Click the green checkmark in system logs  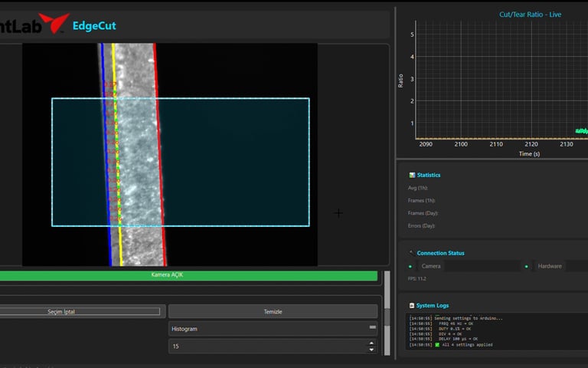(437, 345)
